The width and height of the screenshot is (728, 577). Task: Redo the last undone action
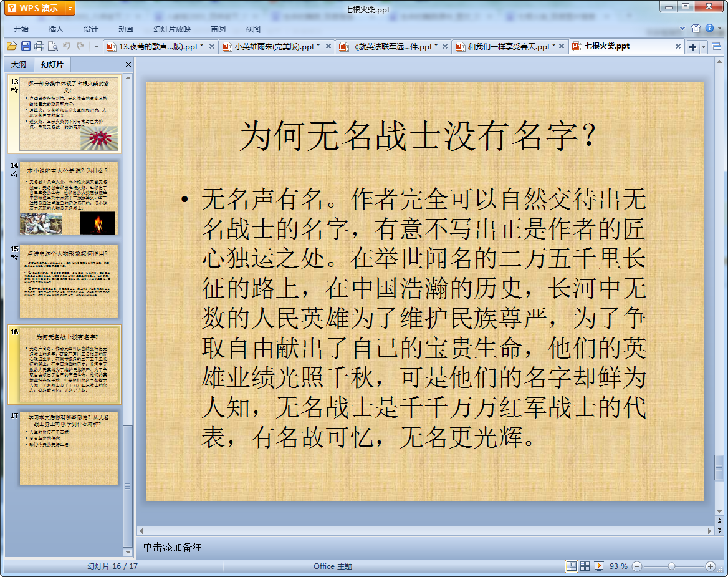coord(80,46)
